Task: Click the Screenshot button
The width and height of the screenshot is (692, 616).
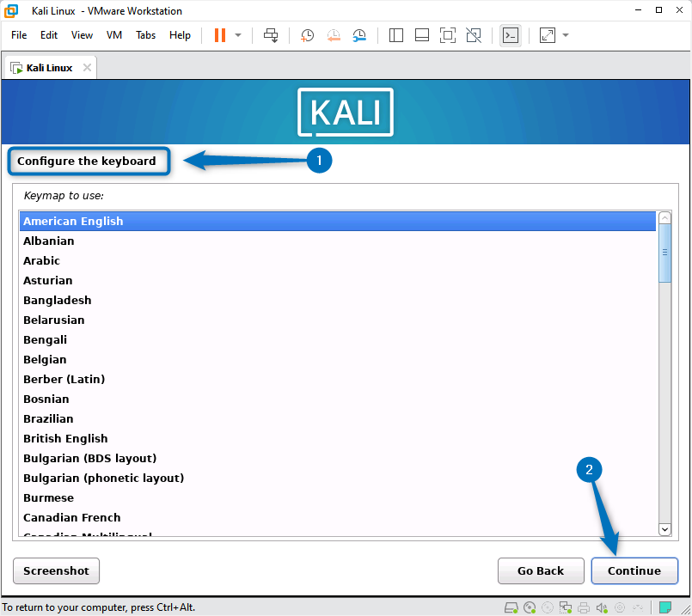Action: [x=56, y=570]
